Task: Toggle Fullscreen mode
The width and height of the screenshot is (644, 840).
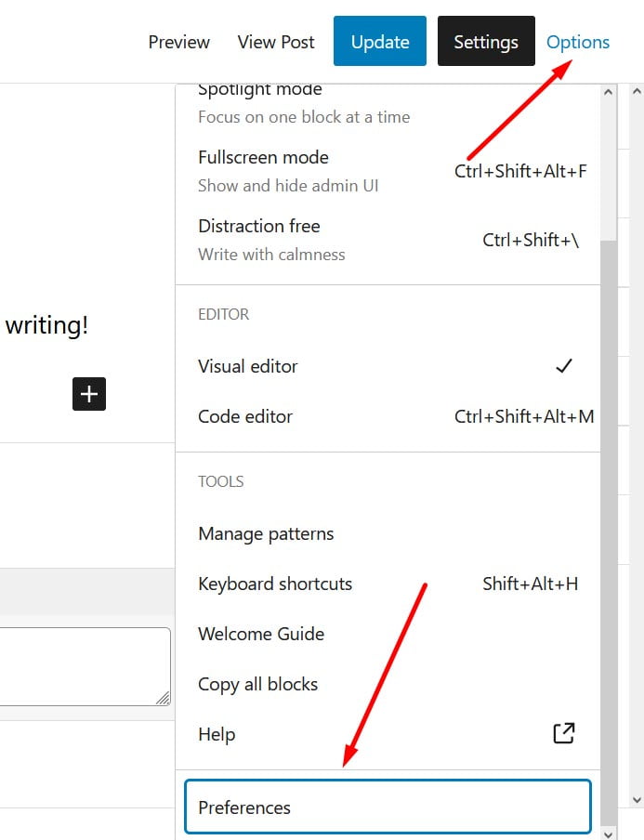Action: [x=388, y=171]
